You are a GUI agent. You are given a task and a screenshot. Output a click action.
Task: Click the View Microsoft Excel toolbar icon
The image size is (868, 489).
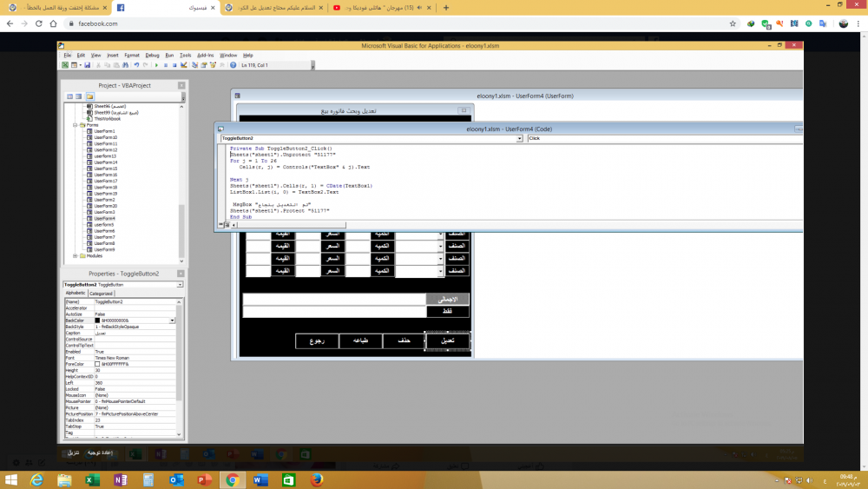(65, 65)
